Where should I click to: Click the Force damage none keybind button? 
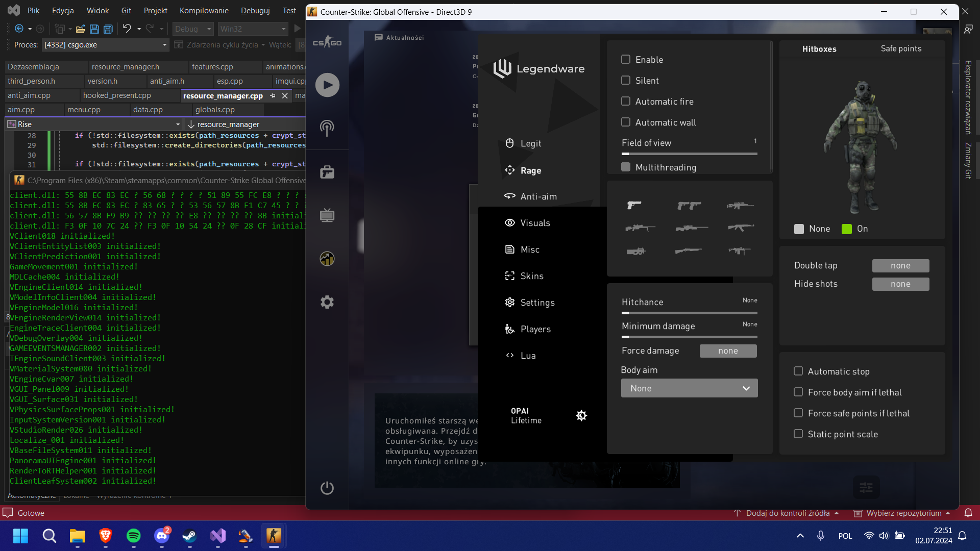728,350
